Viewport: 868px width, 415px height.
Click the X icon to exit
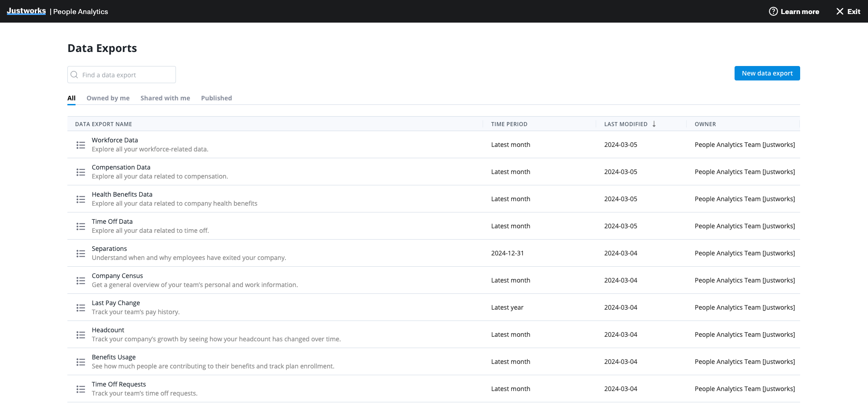click(840, 11)
